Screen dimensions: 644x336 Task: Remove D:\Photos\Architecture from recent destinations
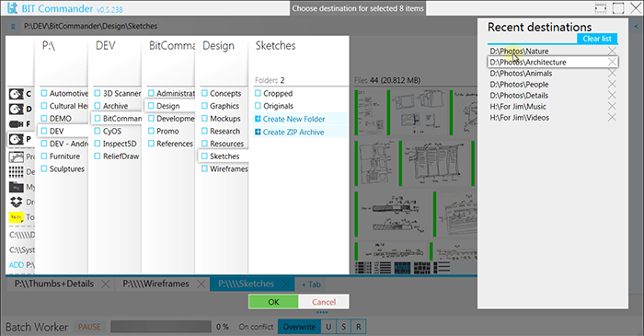[x=612, y=62]
